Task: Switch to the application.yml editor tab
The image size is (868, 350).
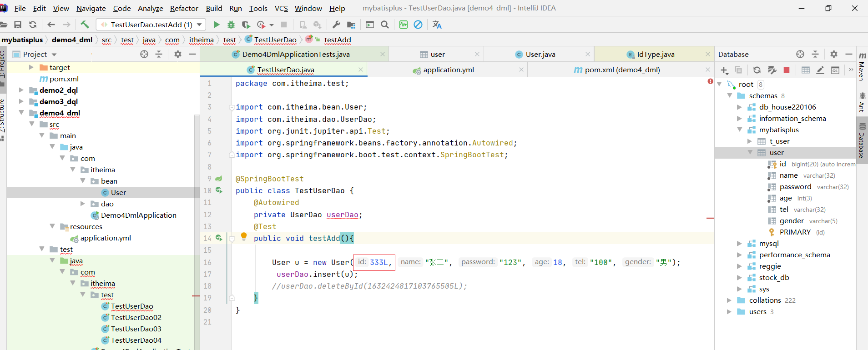Action: (x=449, y=70)
